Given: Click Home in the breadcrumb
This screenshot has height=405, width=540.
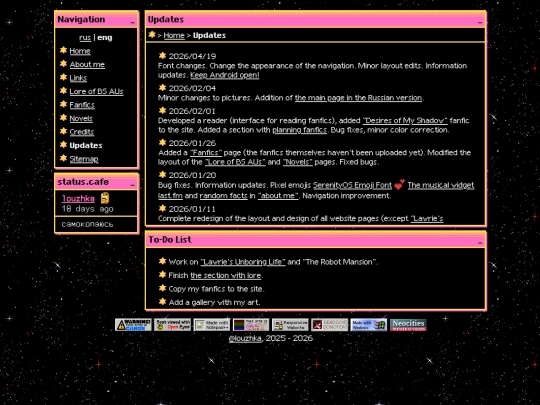Looking at the screenshot, I should point(174,35).
